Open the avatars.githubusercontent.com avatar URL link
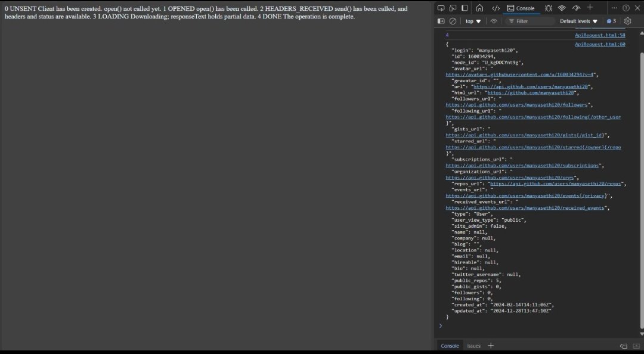Viewport: 644px width, 354px height. coord(519,74)
